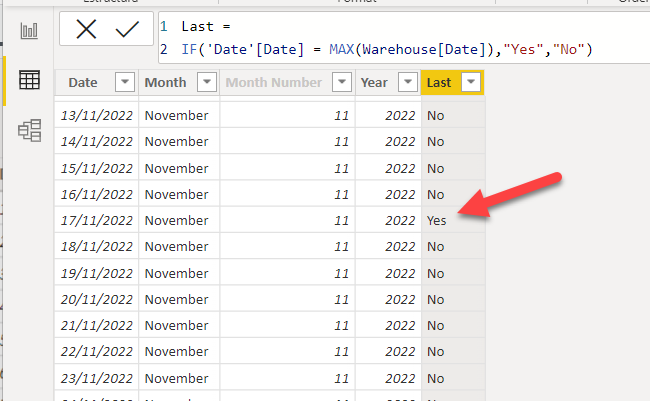Select the Month column header
The image size is (650, 401).
165,83
